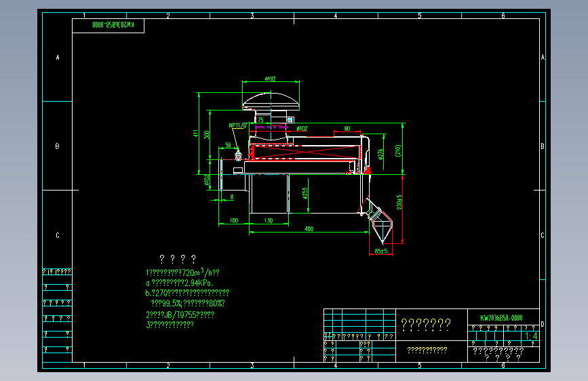The height and width of the screenshot is (381, 588).
Task: Pick the red 90 dimension value
Action: pyautogui.click(x=347, y=128)
